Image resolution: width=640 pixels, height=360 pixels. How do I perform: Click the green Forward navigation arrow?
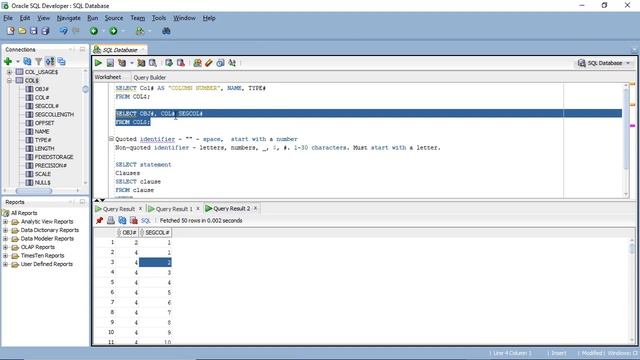click(113, 31)
